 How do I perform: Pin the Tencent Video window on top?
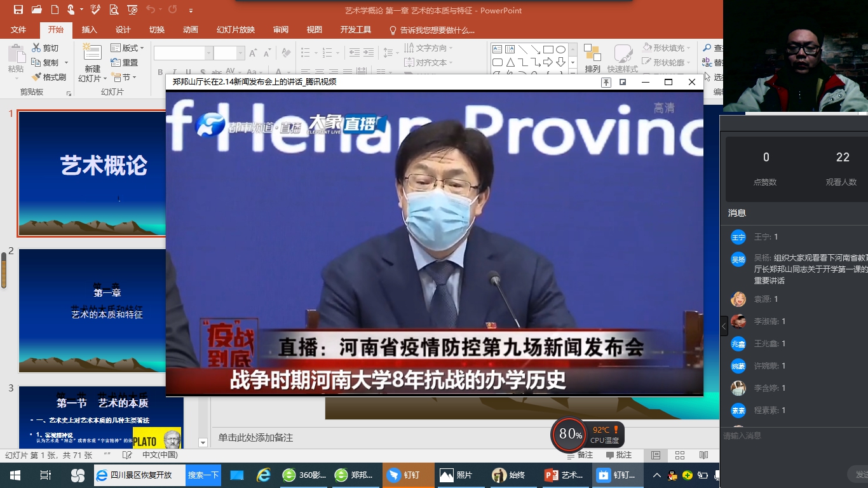(x=606, y=82)
